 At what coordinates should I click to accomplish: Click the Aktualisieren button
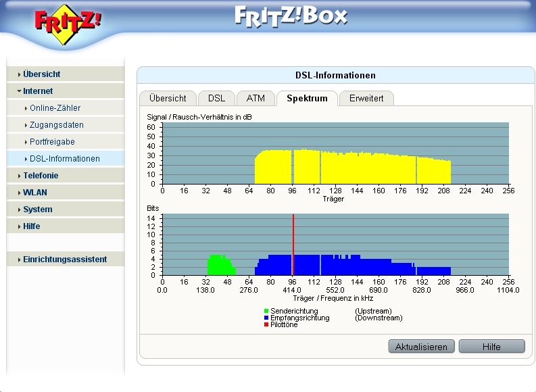pyautogui.click(x=422, y=347)
